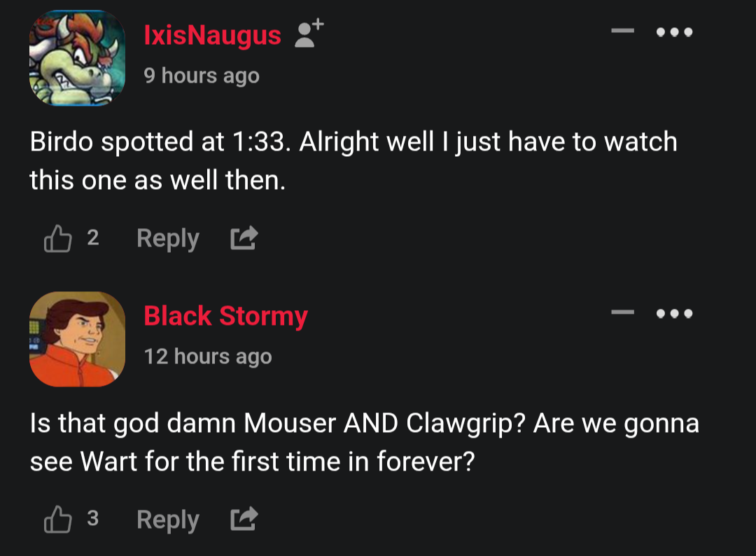Follow user IxisNaugus via add-user icon
The height and width of the screenshot is (556, 756).
pyautogui.click(x=309, y=34)
